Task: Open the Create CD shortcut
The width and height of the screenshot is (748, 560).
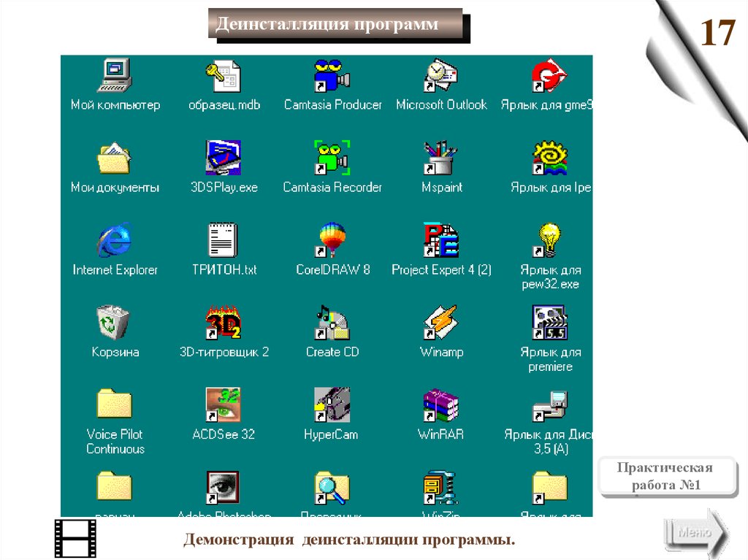Action: coord(332,322)
